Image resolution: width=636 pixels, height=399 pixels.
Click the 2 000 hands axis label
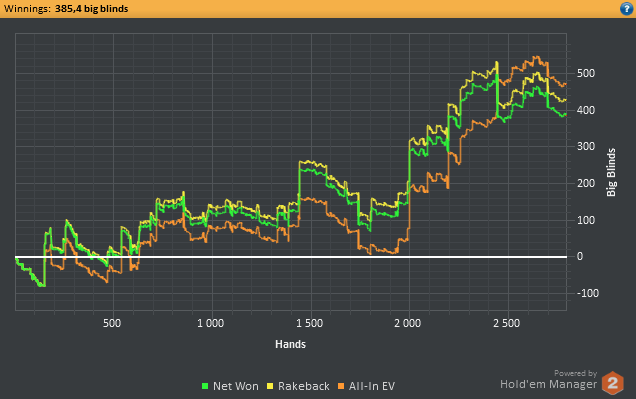[408, 324]
